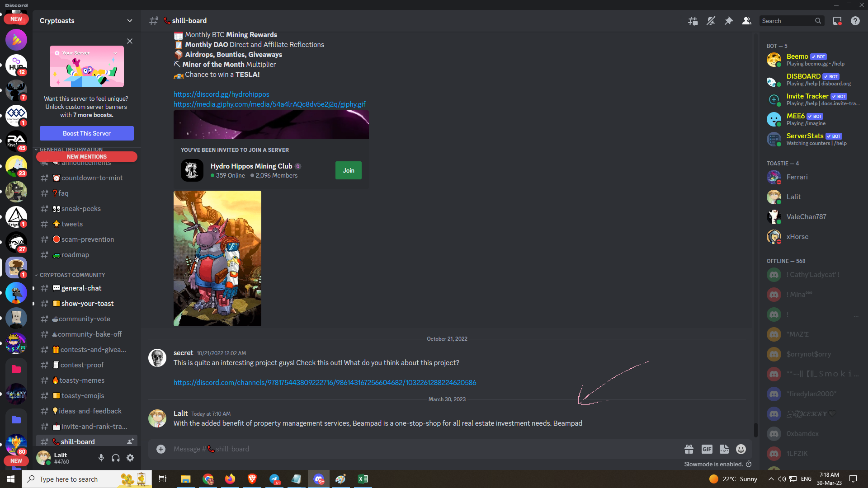Viewport: 868px width, 488px height.
Task: Open discord.com channels link from secret
Action: [325, 383]
